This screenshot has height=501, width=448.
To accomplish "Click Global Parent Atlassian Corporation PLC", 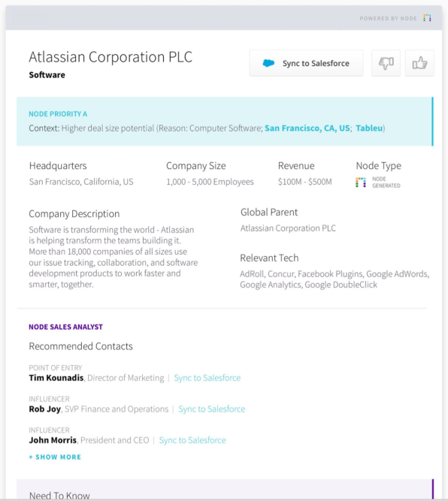I will click(288, 228).
